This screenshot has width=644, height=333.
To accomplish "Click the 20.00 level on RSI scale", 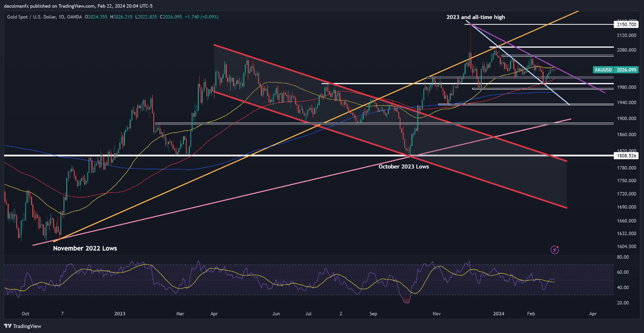I will click(x=623, y=303).
